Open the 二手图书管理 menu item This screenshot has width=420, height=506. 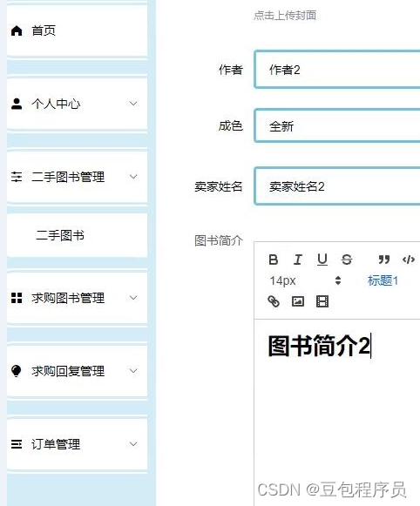(x=78, y=177)
